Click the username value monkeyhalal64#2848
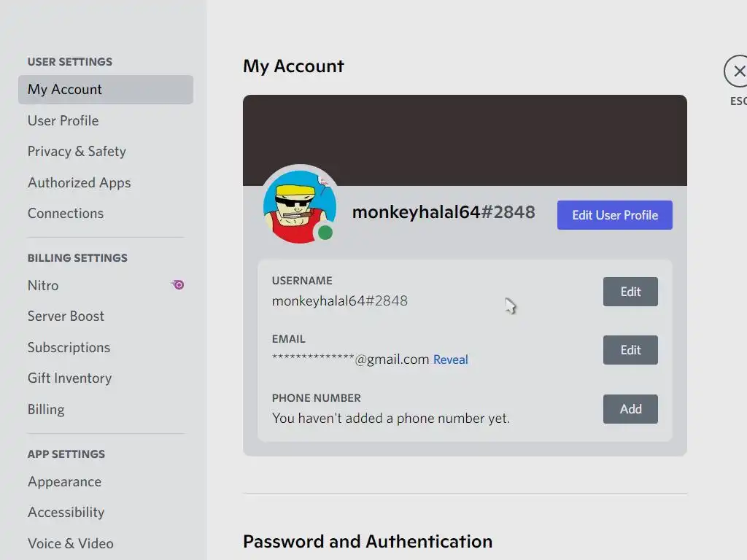This screenshot has height=560, width=747. point(340,301)
